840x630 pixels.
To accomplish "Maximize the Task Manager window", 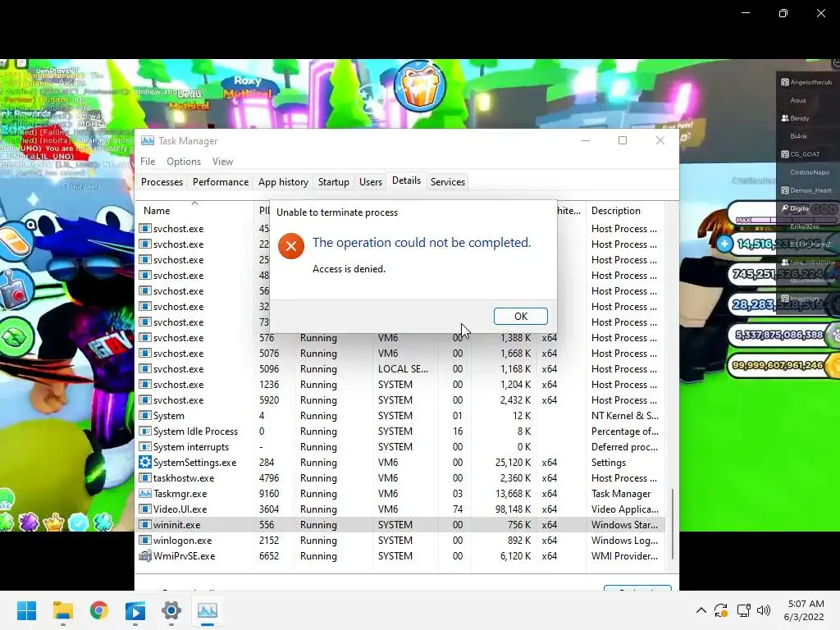I will coord(623,140).
